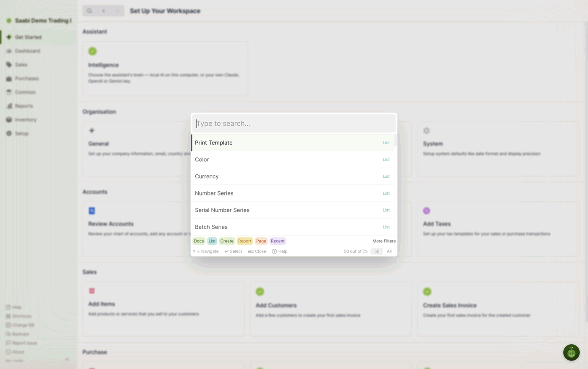Image resolution: width=588 pixels, height=369 pixels.
Task: Open the Color list result
Action: 292,160
